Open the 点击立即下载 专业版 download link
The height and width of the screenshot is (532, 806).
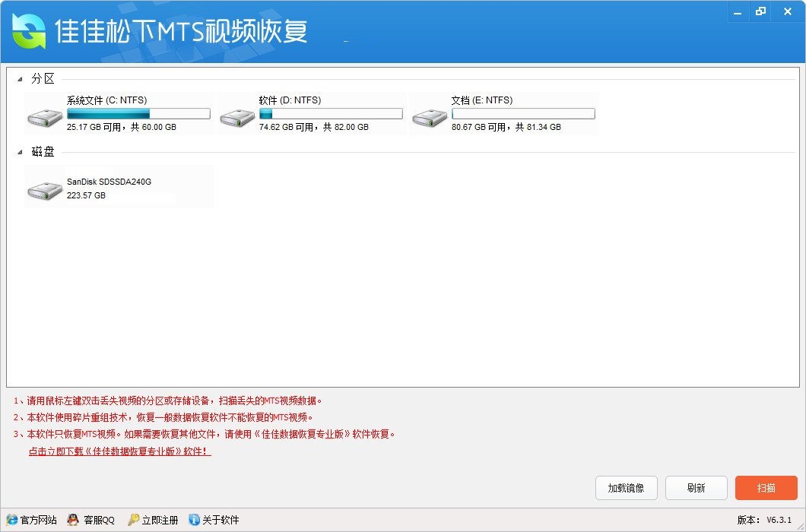[x=120, y=451]
